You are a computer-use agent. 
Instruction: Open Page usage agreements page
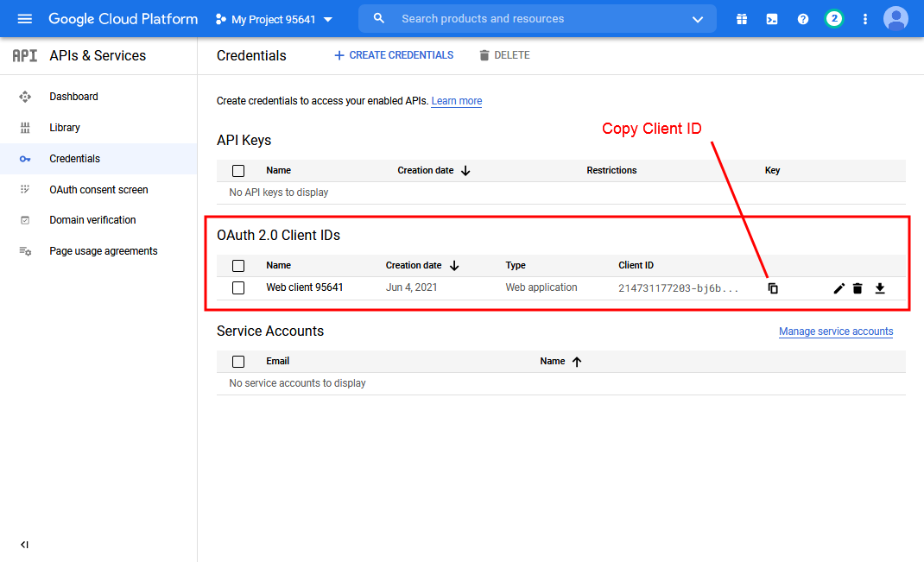click(x=98, y=251)
